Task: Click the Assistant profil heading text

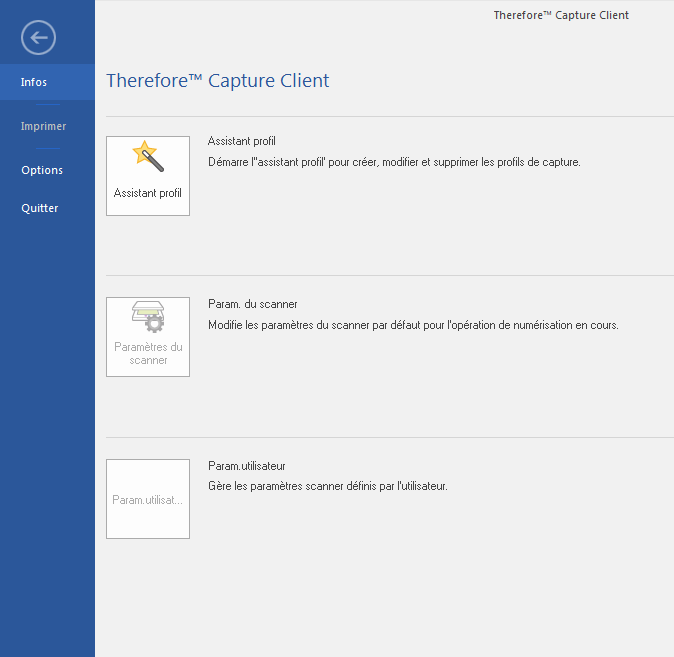Action: [241, 141]
